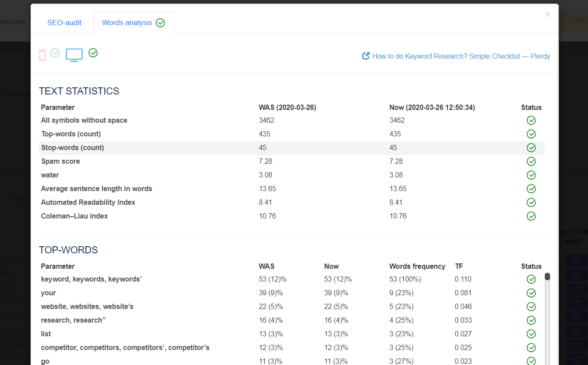Click status check for Spam score row
Viewport: 588px width, 365px height.
point(531,162)
